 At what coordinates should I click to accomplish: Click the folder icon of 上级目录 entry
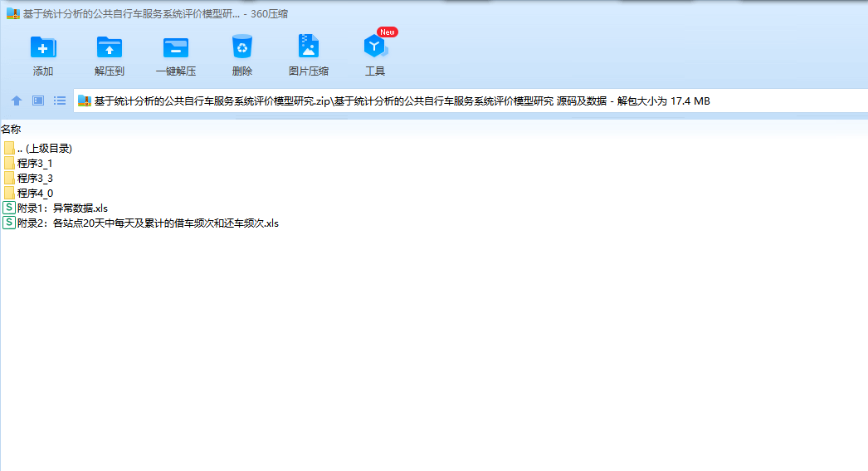(x=9, y=148)
